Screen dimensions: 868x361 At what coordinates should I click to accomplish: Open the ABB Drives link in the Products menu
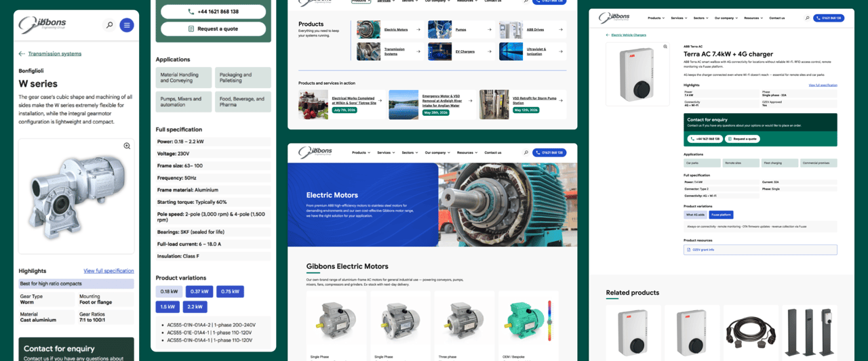point(536,30)
